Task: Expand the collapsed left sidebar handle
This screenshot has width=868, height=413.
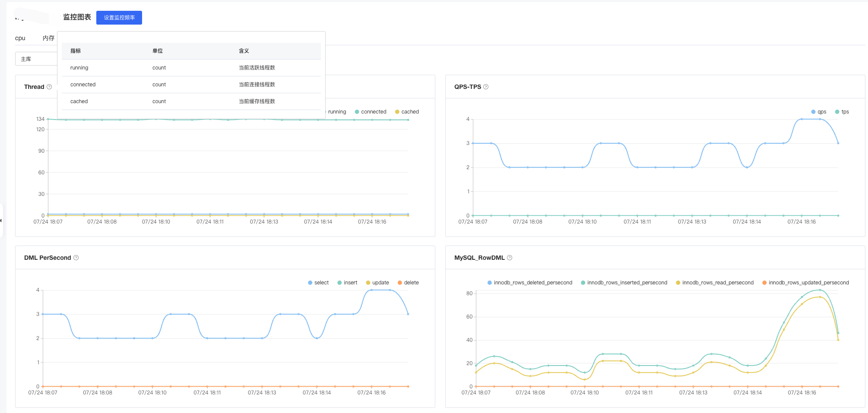Action: [x=1, y=221]
